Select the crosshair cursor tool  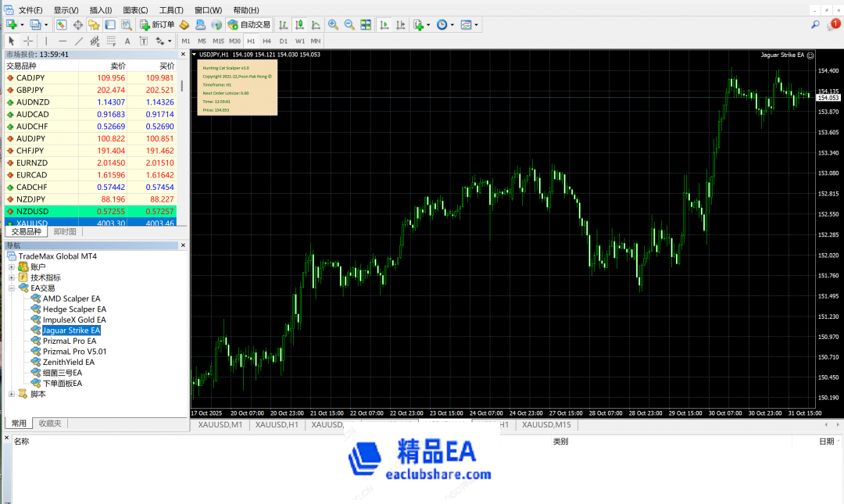click(28, 41)
